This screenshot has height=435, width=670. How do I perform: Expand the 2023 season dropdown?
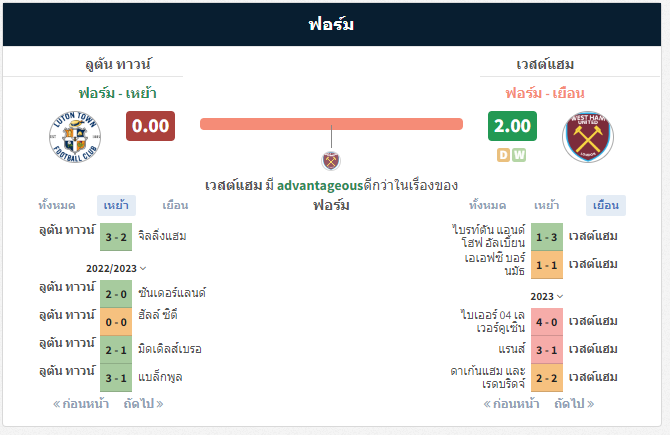[x=547, y=297]
